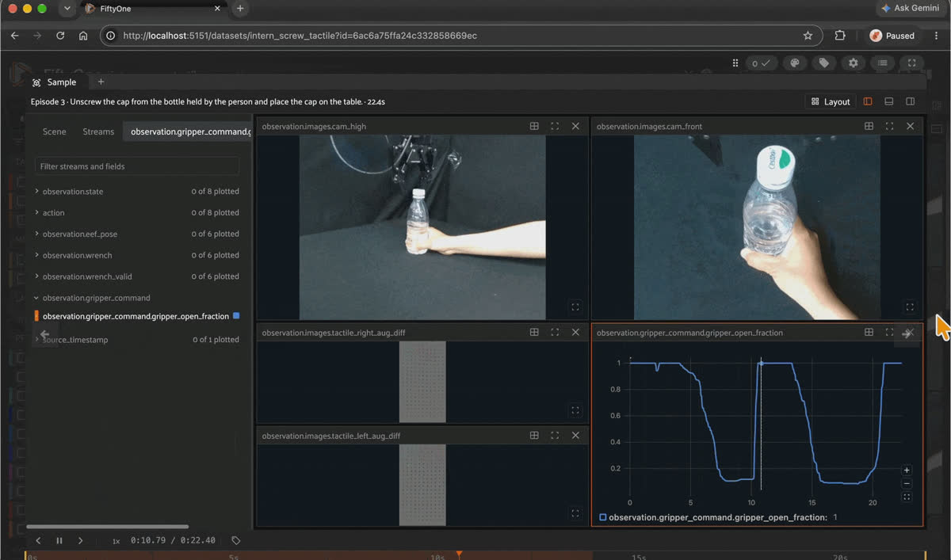
Task: Toggle the gripper_open_fraction stream checkbox
Action: (x=236, y=316)
